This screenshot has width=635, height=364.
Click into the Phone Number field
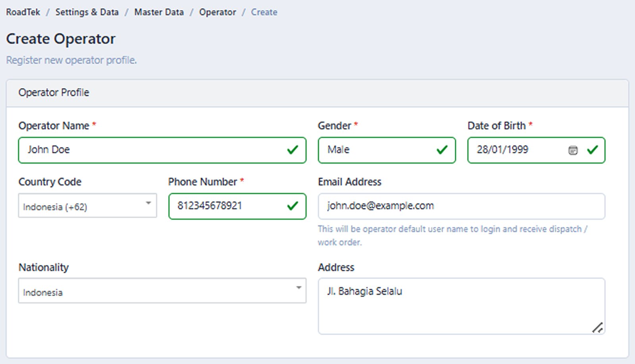[226, 206]
